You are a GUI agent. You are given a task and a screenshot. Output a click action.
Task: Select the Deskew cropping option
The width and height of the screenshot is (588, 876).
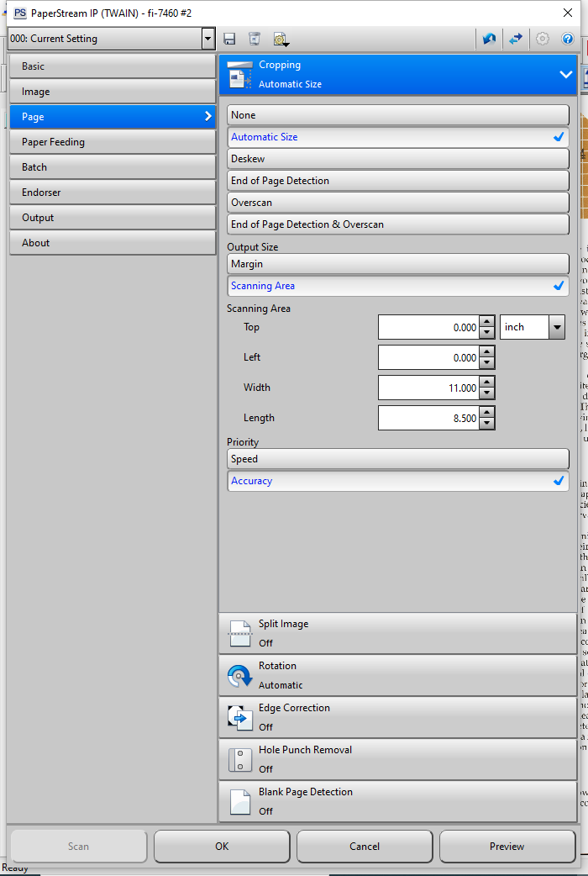397,159
